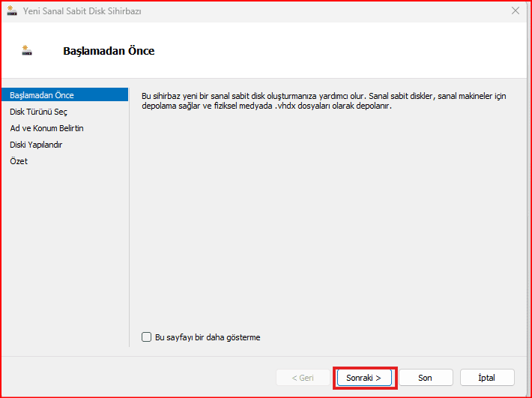Viewport: 532px width, 398px height.
Task: Click the Son button to finish
Action: 425,378
